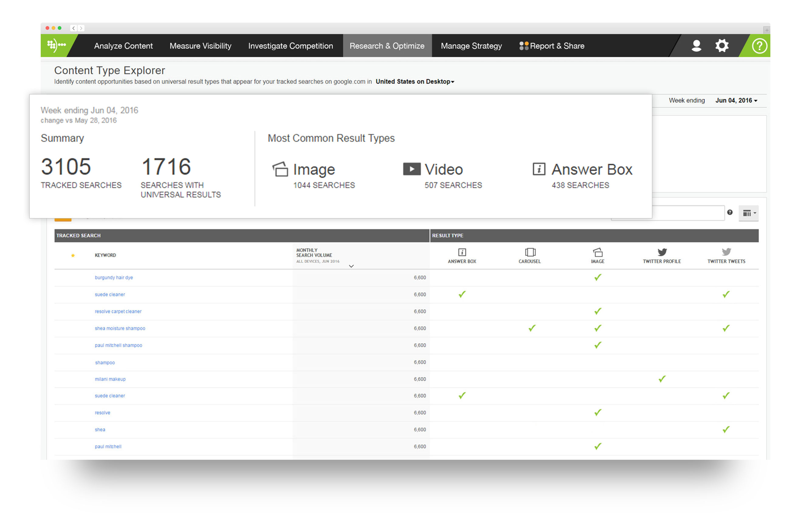Click the 1716 searches with universal results value
Viewport: 812px width, 530px height.
click(166, 167)
